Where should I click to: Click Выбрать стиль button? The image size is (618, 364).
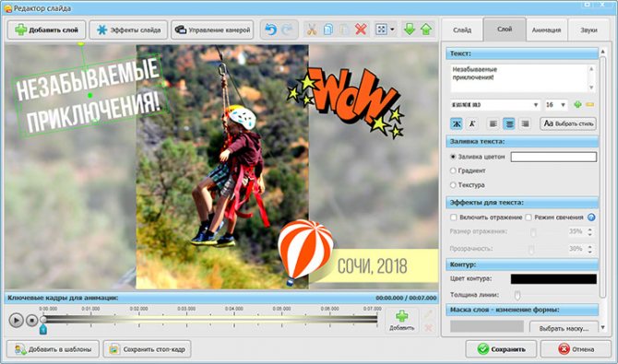568,123
